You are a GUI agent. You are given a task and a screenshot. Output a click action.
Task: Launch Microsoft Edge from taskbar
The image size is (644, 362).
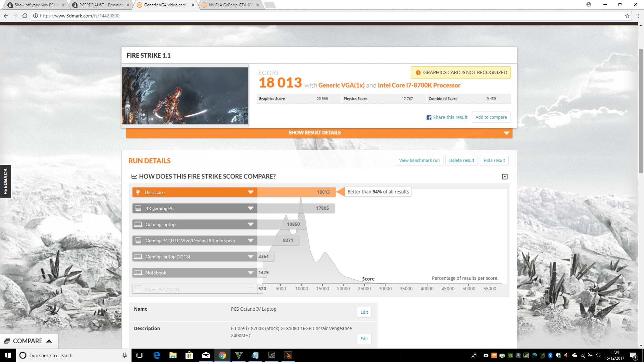click(157, 355)
